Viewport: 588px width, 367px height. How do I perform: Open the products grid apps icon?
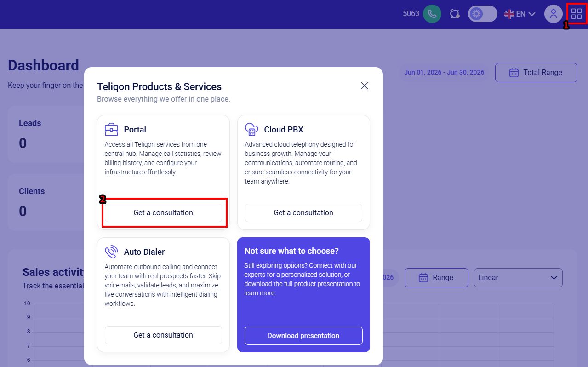[x=577, y=13]
